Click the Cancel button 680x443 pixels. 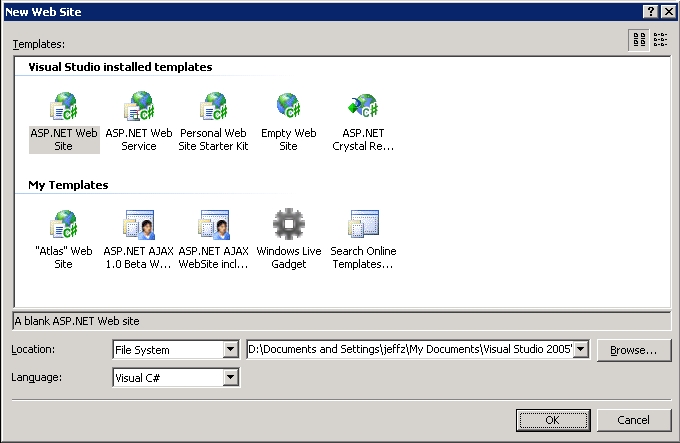click(x=634, y=420)
